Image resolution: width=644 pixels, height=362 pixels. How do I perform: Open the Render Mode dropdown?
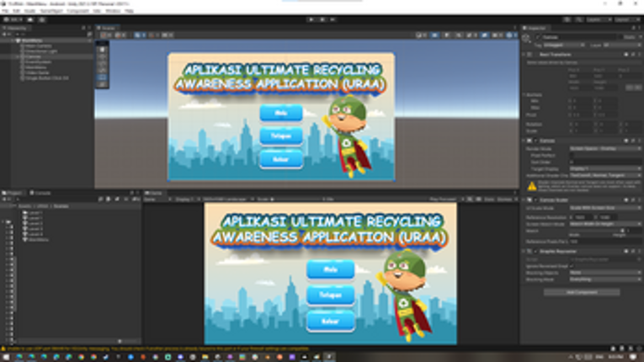(605, 148)
